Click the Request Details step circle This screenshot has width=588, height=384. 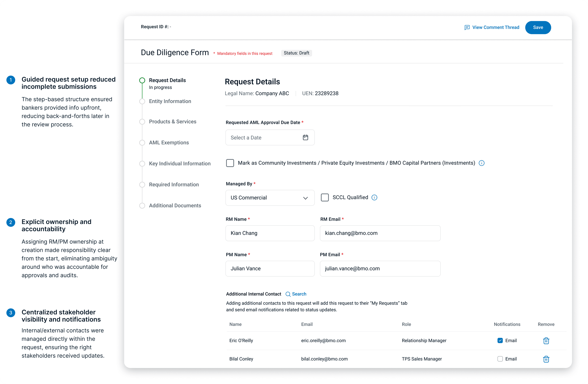tap(142, 80)
